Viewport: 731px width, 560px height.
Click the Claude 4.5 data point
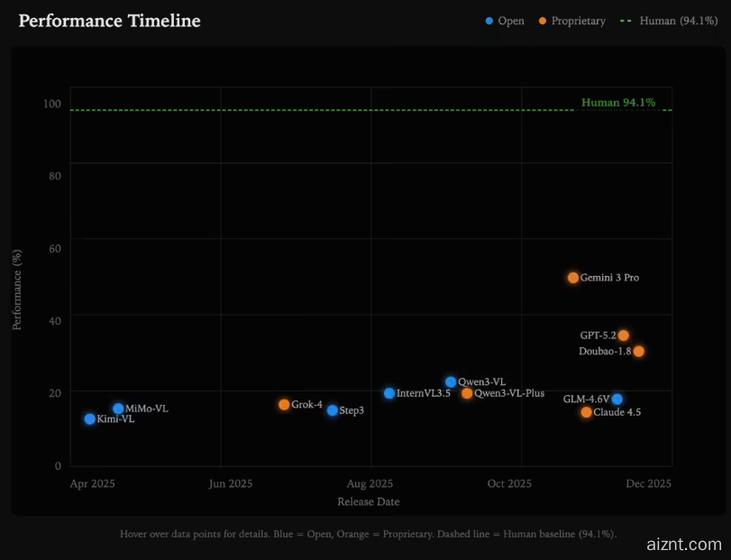pyautogui.click(x=586, y=412)
